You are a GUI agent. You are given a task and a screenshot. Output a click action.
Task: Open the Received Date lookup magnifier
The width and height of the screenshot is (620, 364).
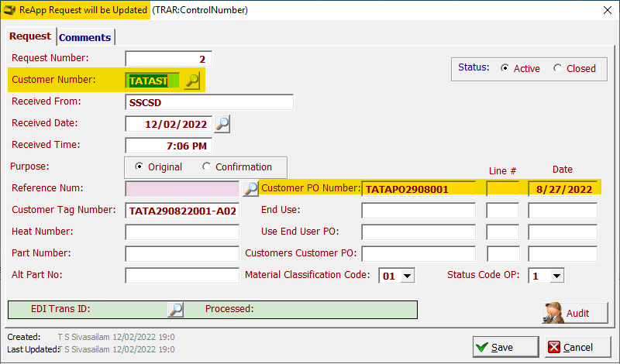[x=222, y=124]
